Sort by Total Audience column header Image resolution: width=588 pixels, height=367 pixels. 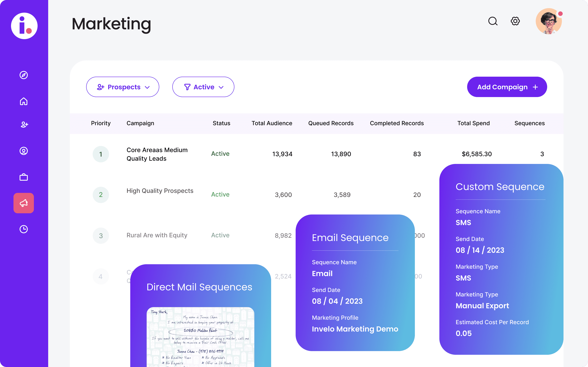(272, 123)
